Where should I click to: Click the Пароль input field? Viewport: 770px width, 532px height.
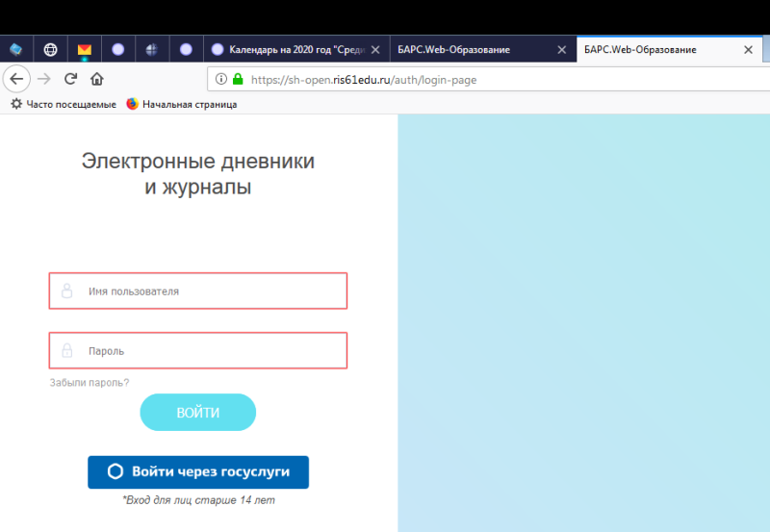click(x=198, y=351)
